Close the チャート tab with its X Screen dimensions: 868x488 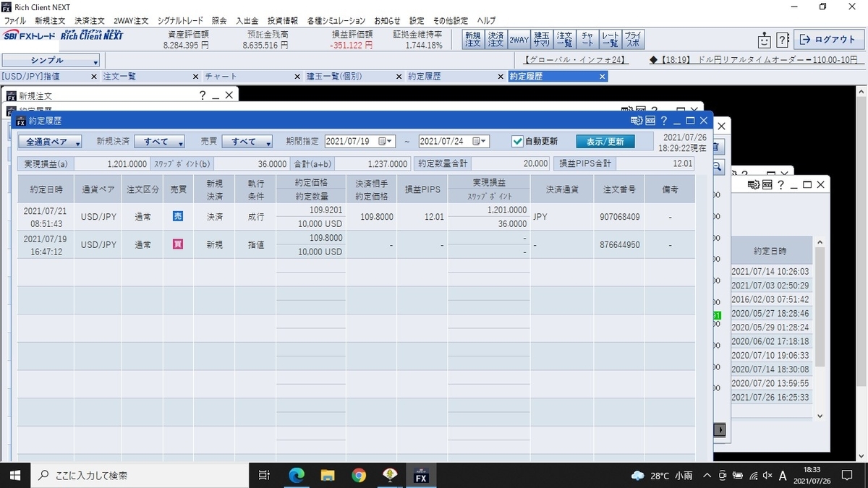click(x=297, y=76)
